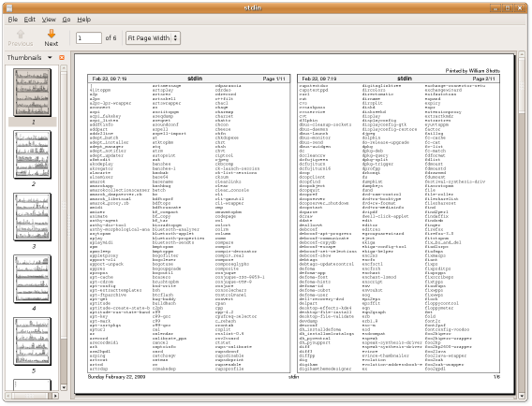Select page 4 thumbnail
This screenshot has width=532, height=406.
click(x=32, y=279)
